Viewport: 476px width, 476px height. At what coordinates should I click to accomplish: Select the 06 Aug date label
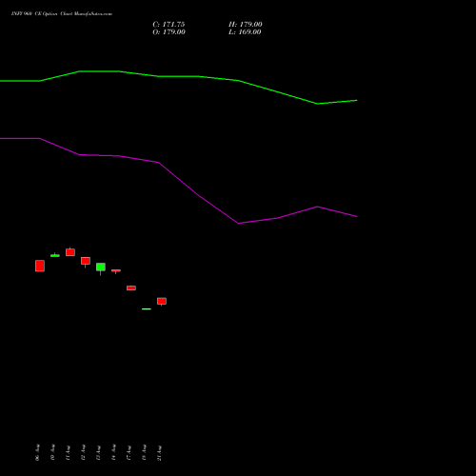click(x=37, y=452)
